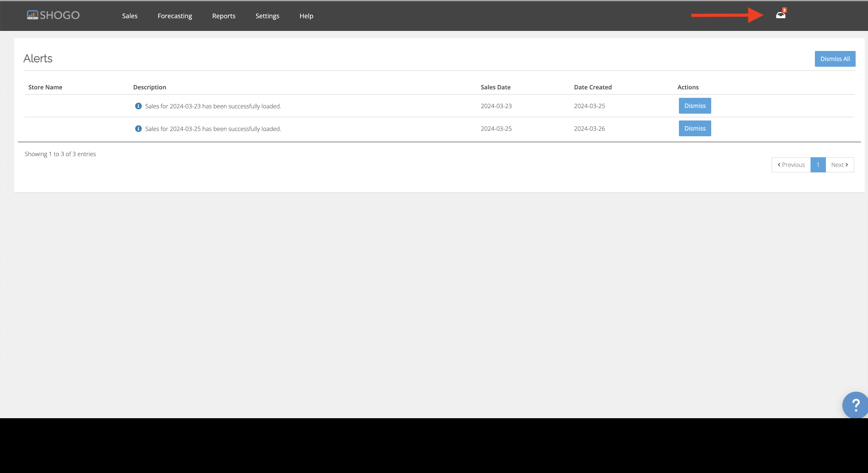This screenshot has height=473, width=868.
Task: Dismiss all alerts
Action: tap(835, 59)
